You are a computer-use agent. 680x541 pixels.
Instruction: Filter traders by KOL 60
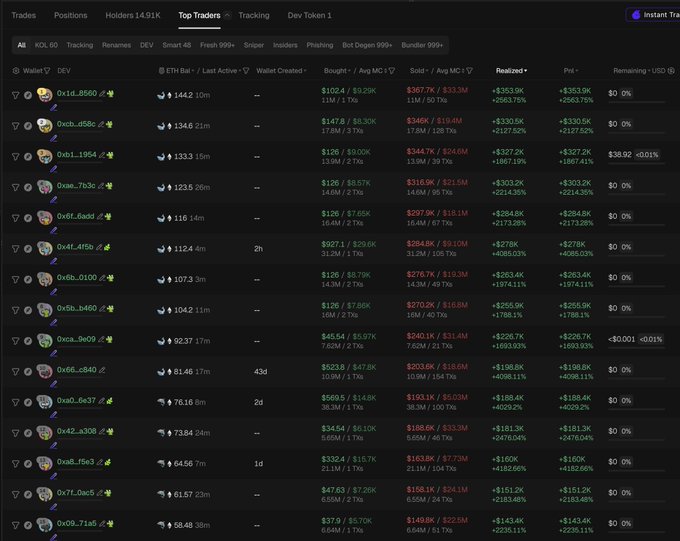click(x=46, y=45)
